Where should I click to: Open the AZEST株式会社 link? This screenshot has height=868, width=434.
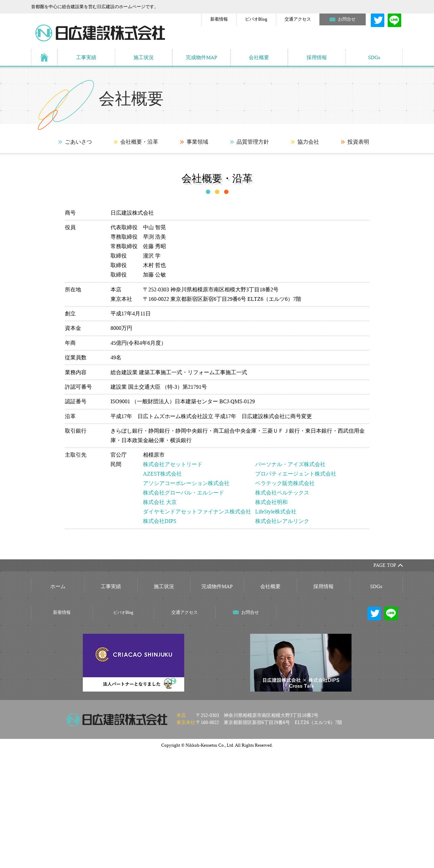click(x=162, y=474)
